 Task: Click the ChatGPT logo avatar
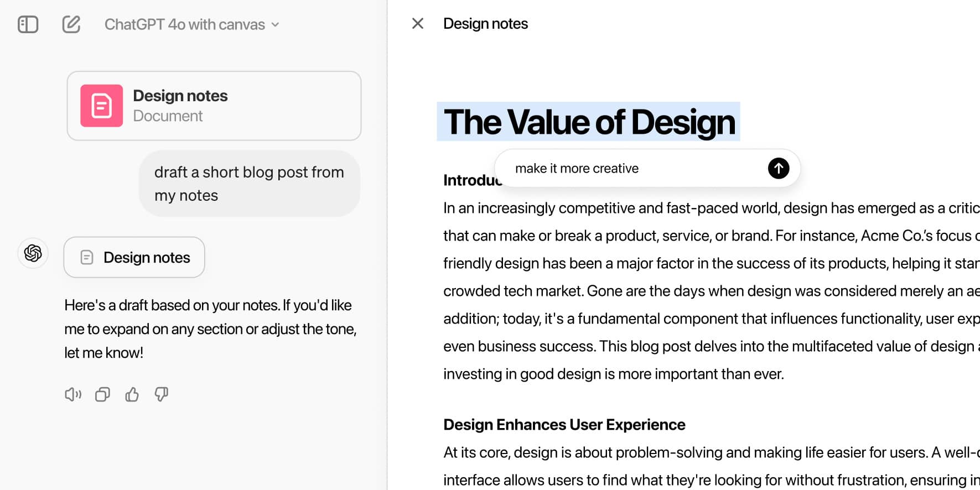pyautogui.click(x=33, y=253)
